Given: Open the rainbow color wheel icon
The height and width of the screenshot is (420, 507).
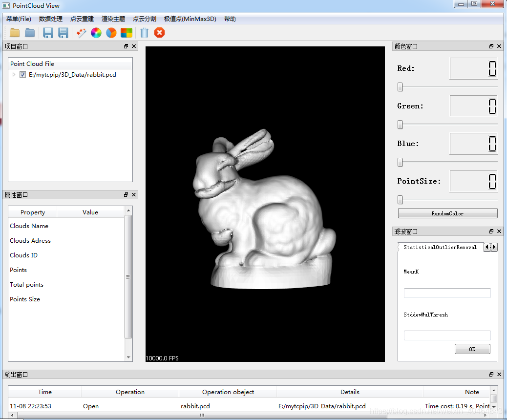Looking at the screenshot, I should tap(96, 33).
